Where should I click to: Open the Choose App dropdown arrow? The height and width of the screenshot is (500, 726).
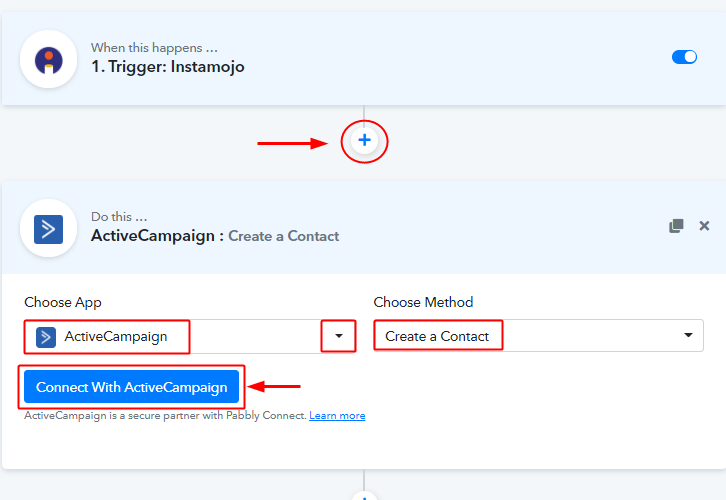tap(339, 336)
